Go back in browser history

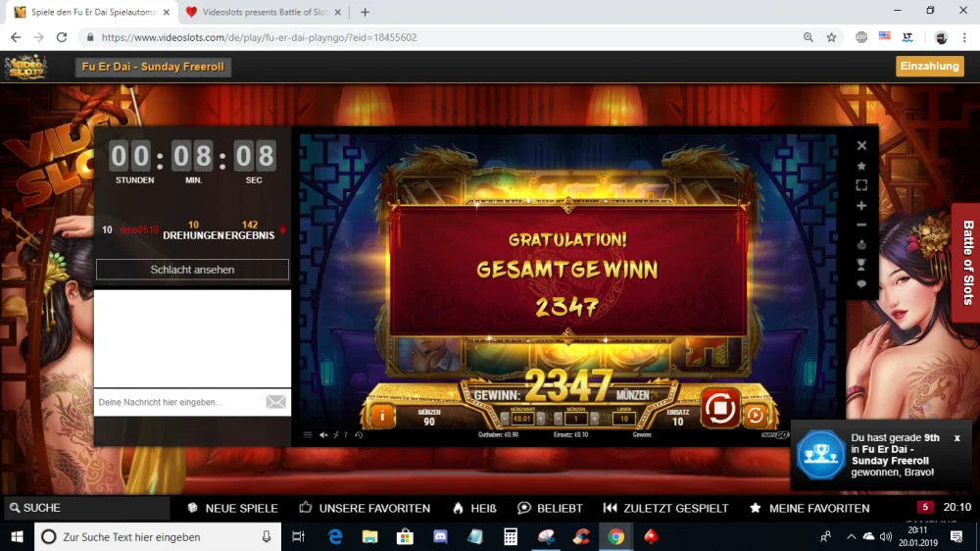pos(16,37)
